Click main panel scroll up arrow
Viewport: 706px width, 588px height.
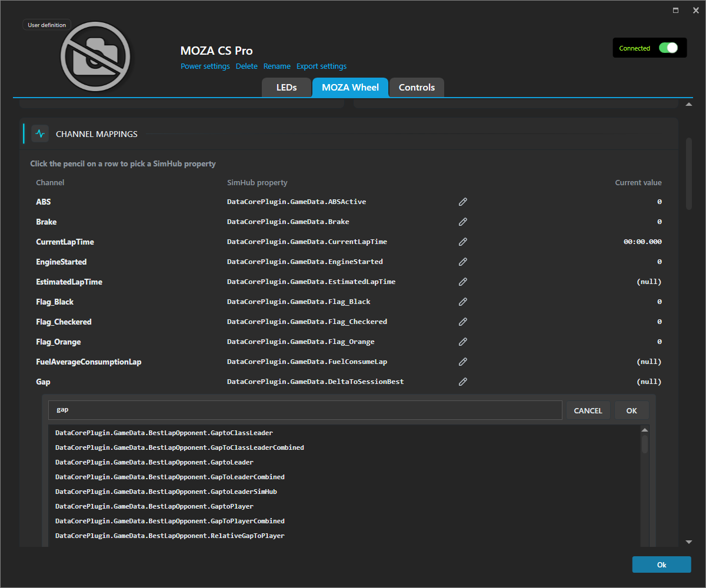(689, 105)
